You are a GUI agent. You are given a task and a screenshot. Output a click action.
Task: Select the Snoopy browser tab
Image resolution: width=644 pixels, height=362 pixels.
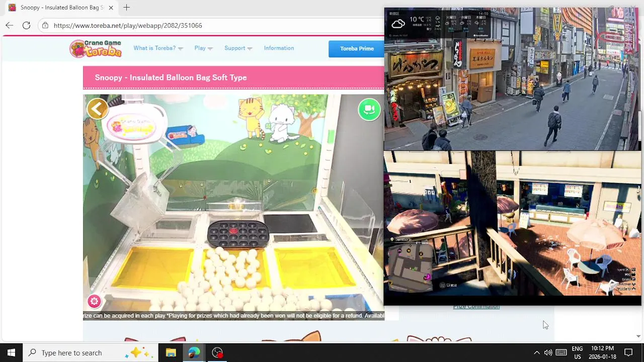61,8
